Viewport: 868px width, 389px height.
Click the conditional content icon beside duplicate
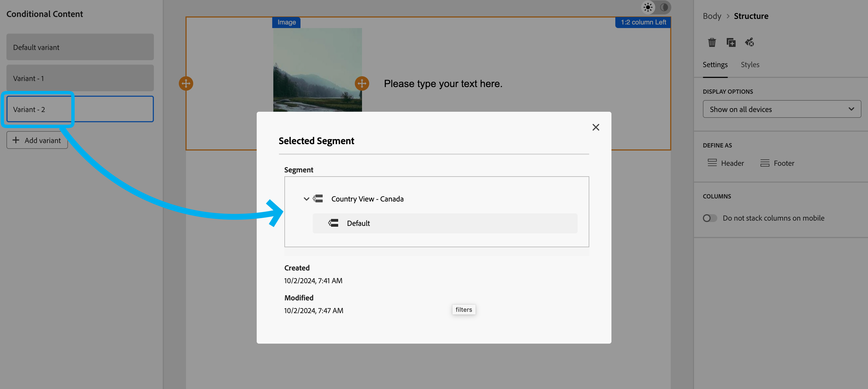749,42
